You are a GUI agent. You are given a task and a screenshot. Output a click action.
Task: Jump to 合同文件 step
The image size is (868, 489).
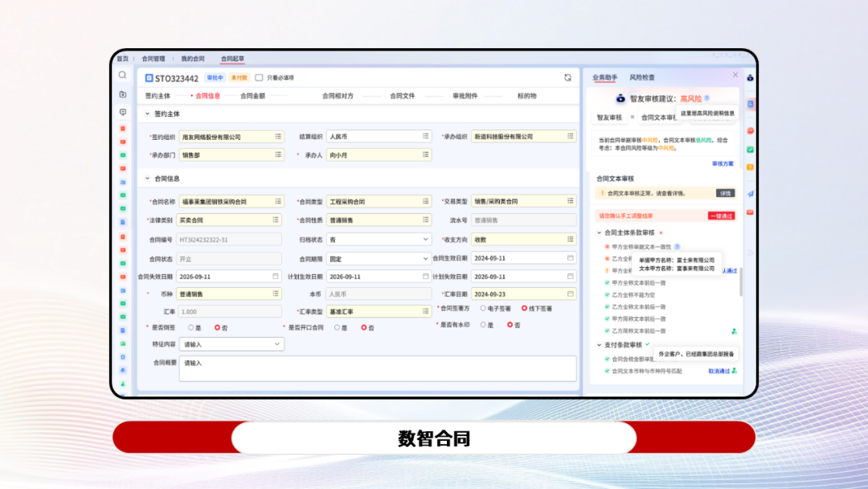point(403,96)
